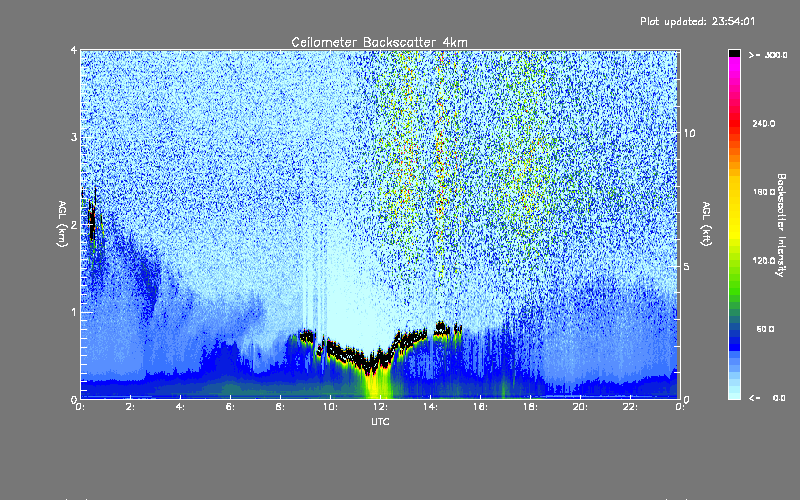The height and width of the screenshot is (500, 800).
Task: Click the "AGL (kft)" right axis label
Action: pos(707,224)
